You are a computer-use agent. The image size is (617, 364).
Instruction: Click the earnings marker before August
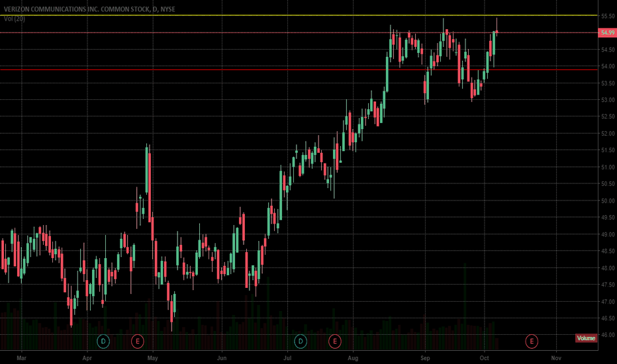pos(335,341)
